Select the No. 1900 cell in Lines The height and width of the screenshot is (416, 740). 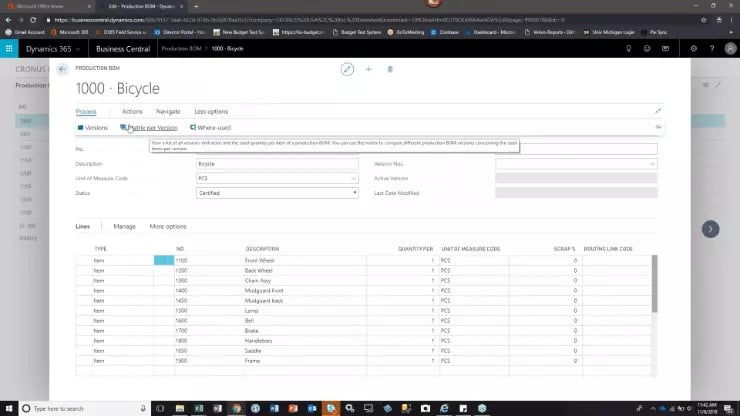coord(209,361)
